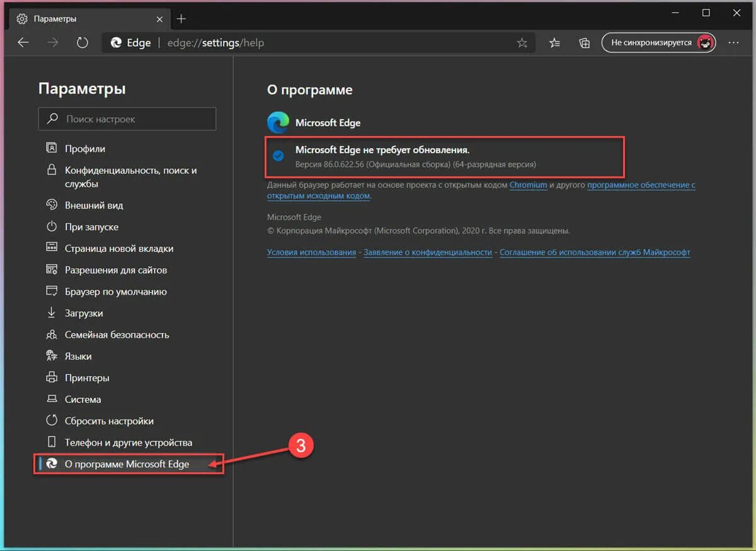Open the Favorites list icon
756x551 pixels.
pyautogui.click(x=554, y=43)
